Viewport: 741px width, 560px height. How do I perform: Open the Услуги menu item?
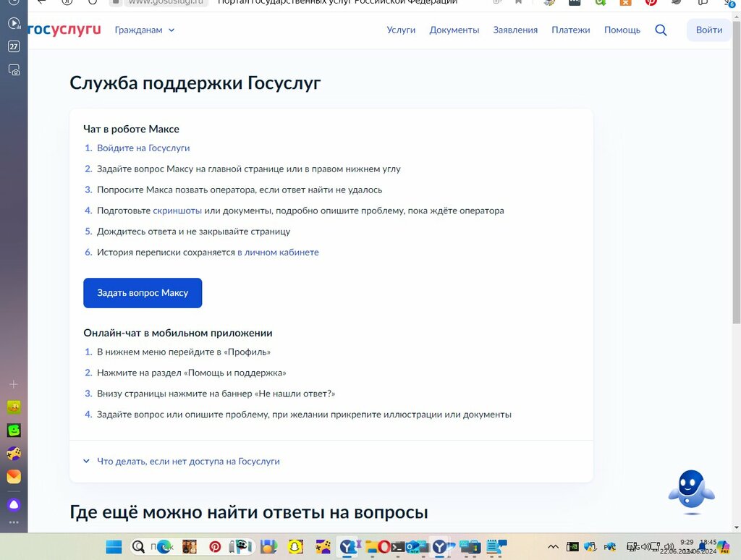coord(401,30)
